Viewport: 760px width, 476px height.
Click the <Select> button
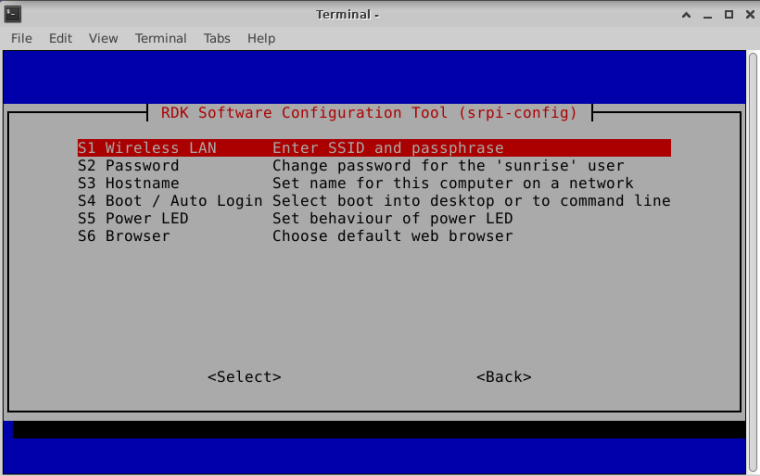244,377
